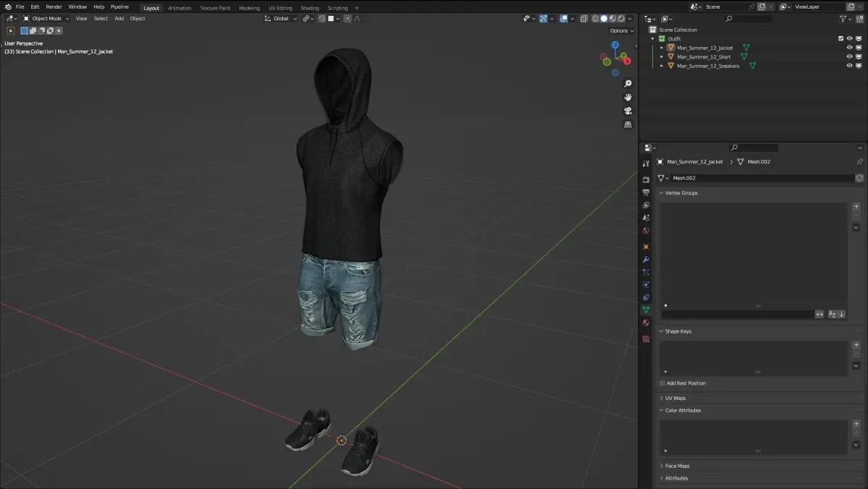868x489 pixels.
Task: Hide Man_Summer_12_Sneakers in viewport
Action: point(850,65)
